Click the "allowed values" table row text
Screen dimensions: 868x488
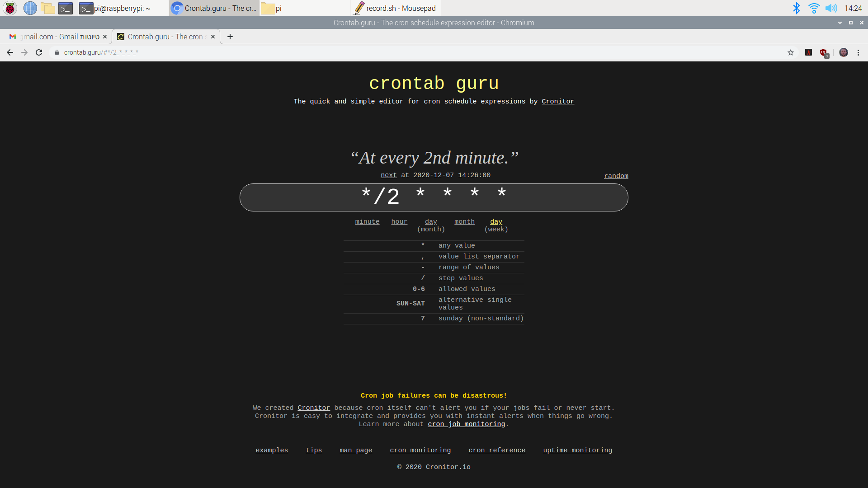coord(467,289)
